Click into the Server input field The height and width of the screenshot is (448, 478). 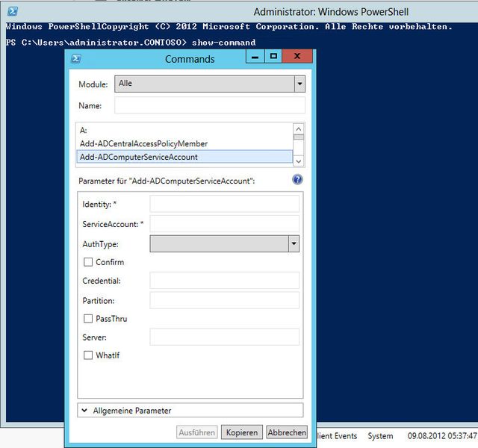(x=224, y=337)
